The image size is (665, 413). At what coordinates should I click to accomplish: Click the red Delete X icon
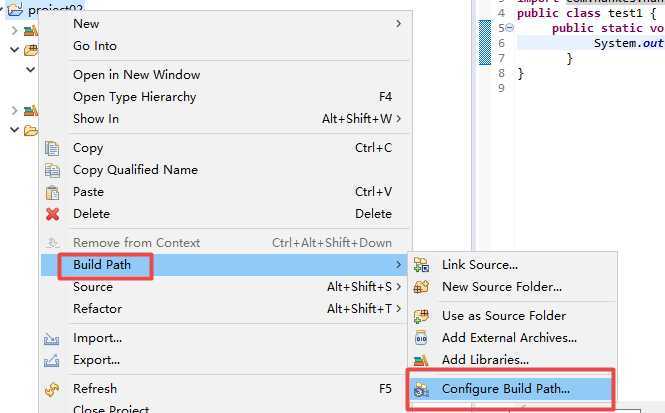click(52, 214)
